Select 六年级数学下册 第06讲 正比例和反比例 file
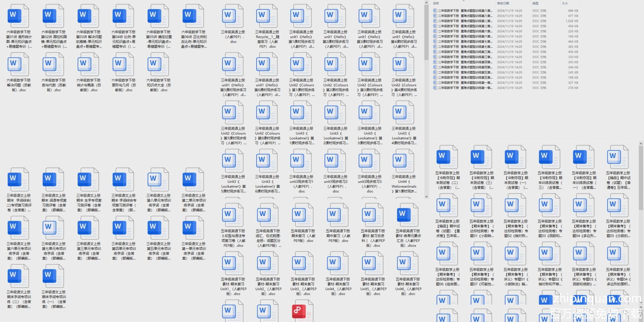Screen dimensions: 644x322 (194, 26)
